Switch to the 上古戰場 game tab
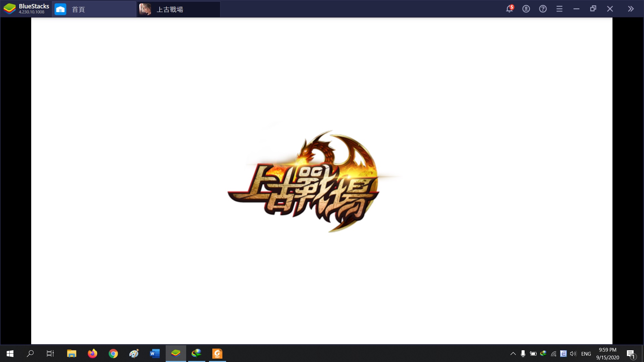Image resolution: width=644 pixels, height=362 pixels. 178,9
